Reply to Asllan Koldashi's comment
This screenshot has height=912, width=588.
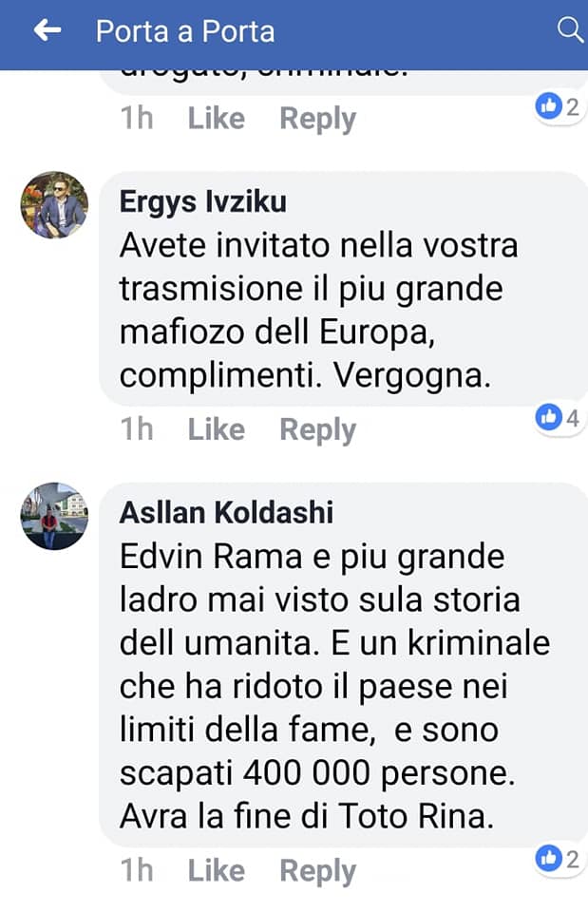pyautogui.click(x=317, y=872)
